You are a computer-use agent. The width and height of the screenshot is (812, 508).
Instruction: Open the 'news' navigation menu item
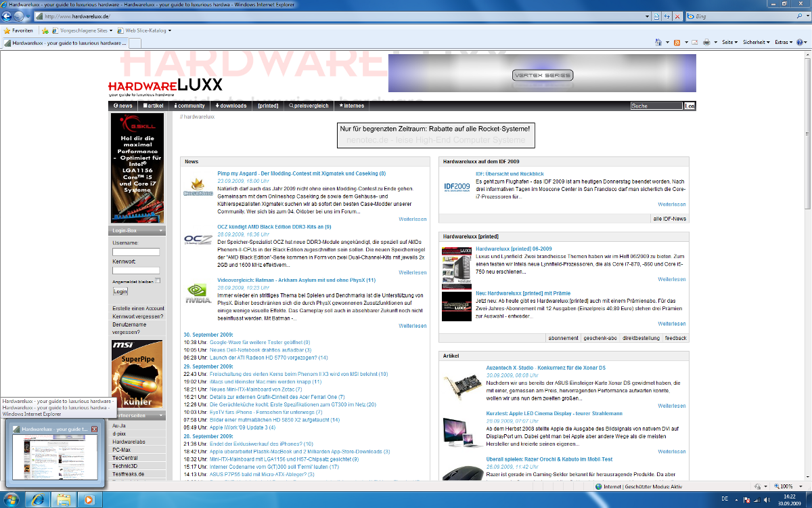point(123,106)
